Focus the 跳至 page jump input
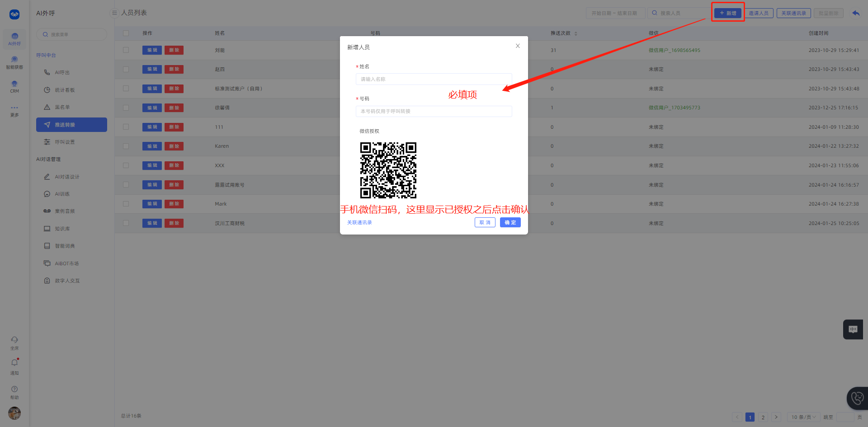The image size is (868, 427). click(845, 417)
